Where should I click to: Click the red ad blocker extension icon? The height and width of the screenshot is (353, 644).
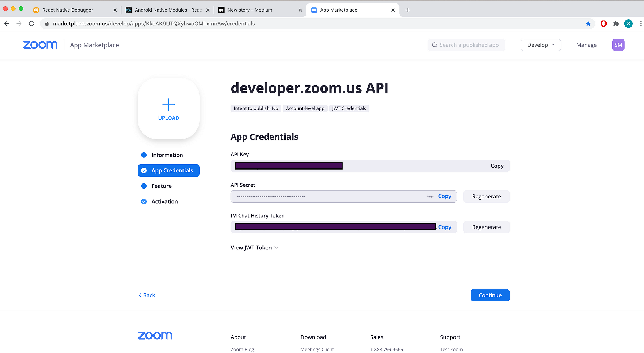(x=603, y=24)
